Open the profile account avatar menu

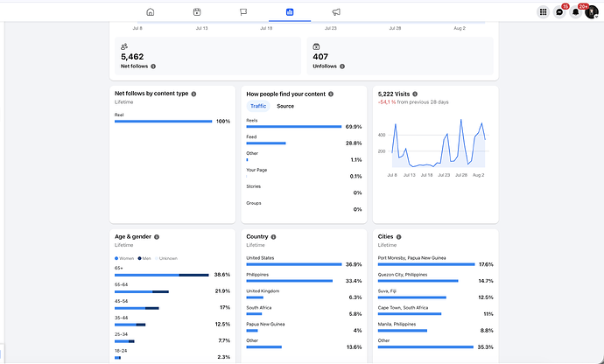point(592,12)
